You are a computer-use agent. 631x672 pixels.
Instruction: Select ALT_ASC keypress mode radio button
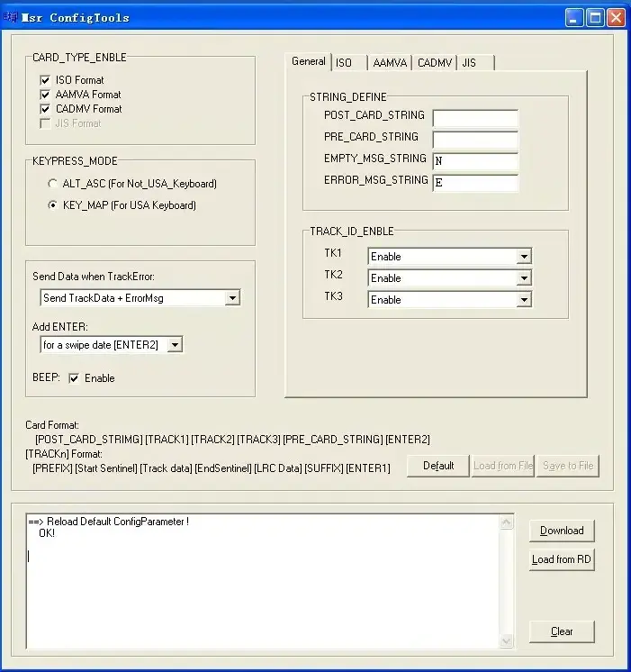coord(53,184)
